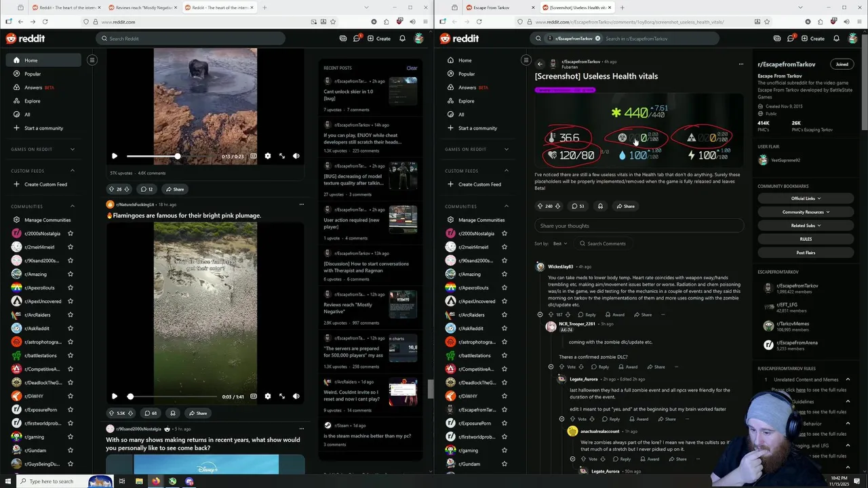Play the top video in left window
Screen dimensions: 868x488
tap(115, 156)
